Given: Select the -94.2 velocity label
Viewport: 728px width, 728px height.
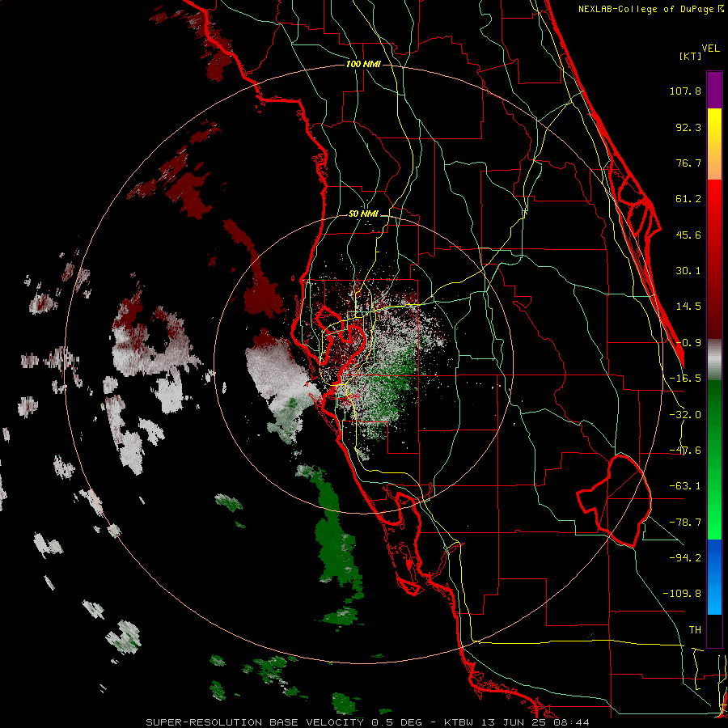Looking at the screenshot, I should pos(685,557).
